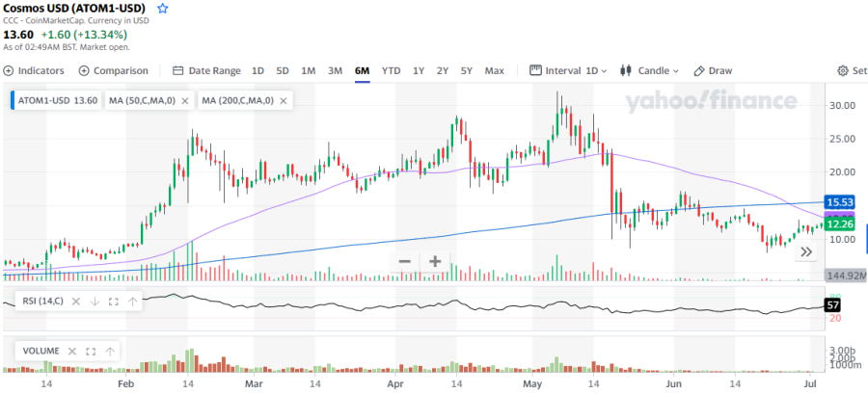Click the RSI value 57 tag
The image size is (868, 394).
(x=833, y=305)
